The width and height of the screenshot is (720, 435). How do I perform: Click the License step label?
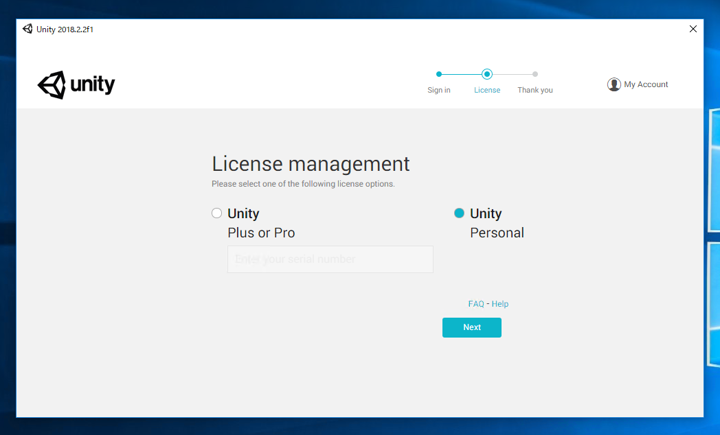(x=487, y=90)
